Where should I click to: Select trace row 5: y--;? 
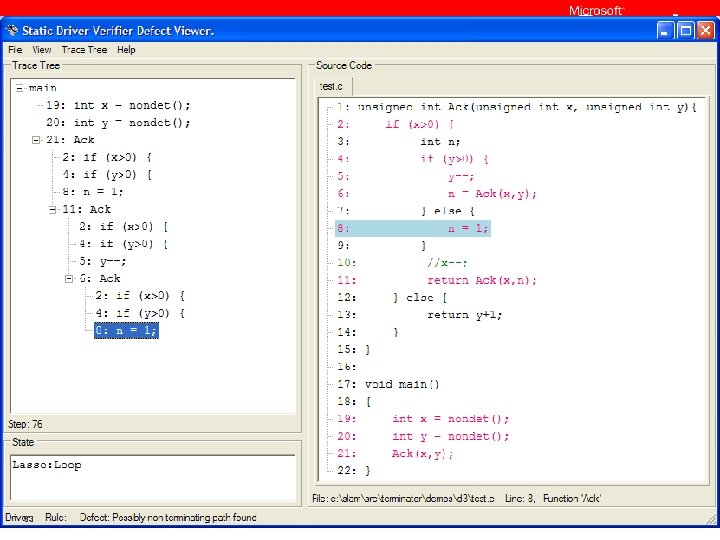[102, 261]
